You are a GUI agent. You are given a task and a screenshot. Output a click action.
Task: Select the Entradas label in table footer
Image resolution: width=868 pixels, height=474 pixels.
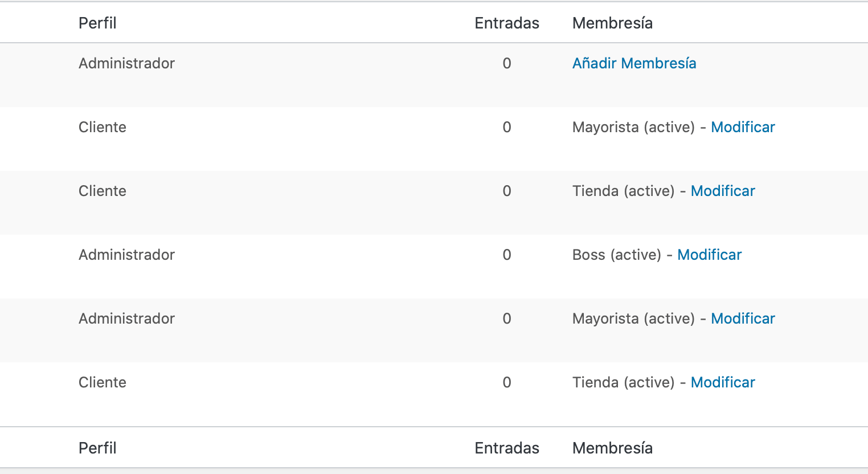click(507, 448)
